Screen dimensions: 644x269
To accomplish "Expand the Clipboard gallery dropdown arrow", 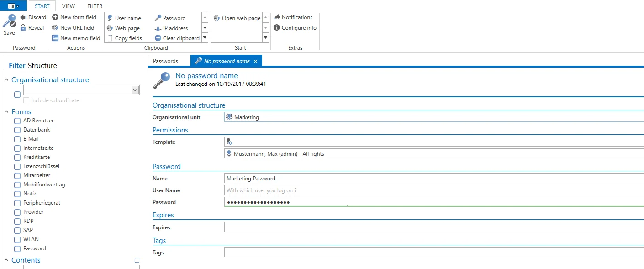I will click(x=205, y=38).
